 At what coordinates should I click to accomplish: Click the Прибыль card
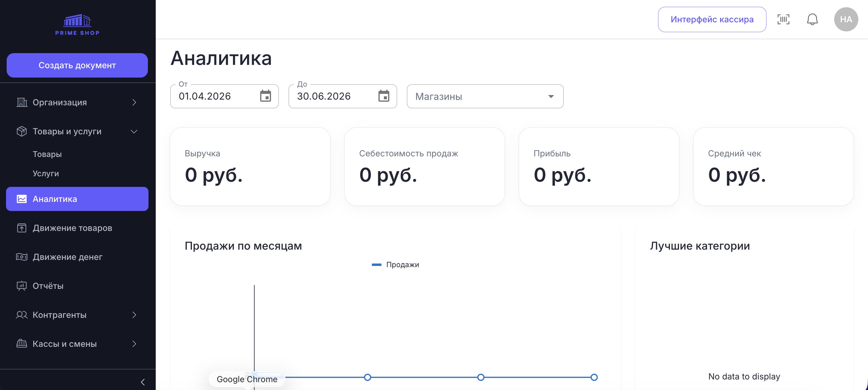click(x=599, y=167)
